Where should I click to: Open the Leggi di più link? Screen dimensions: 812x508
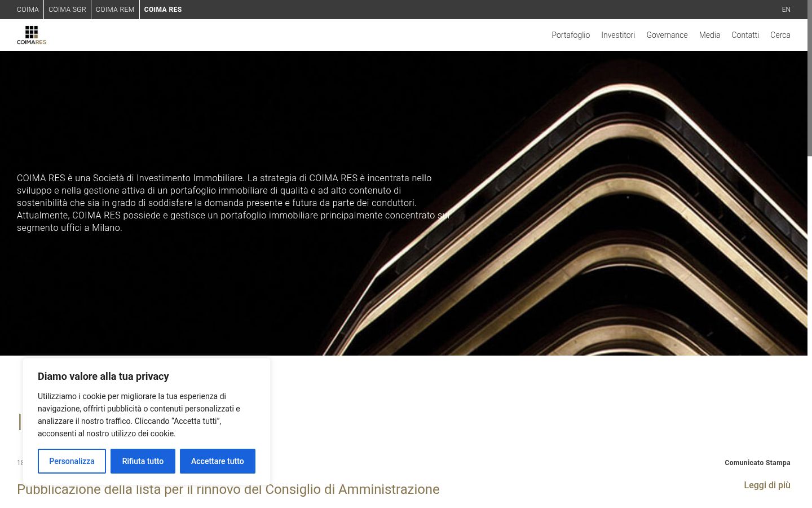point(767,485)
